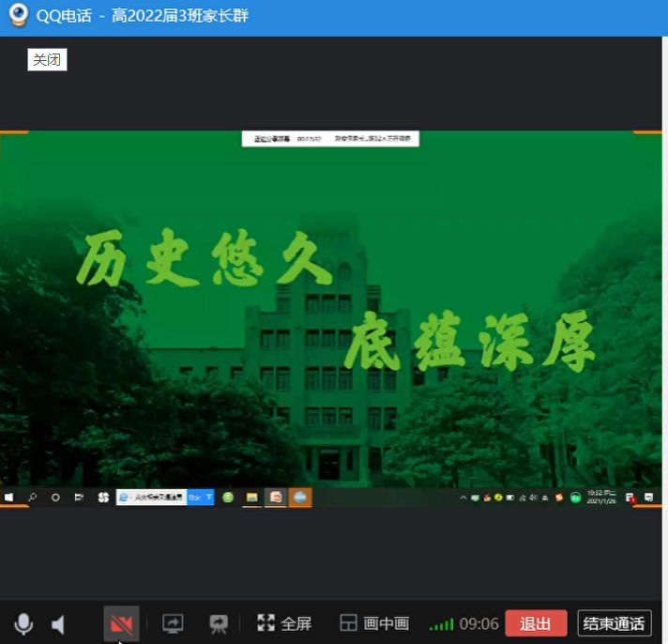Expand hidden tray icons chevron in the shared taskbar

coord(463,498)
